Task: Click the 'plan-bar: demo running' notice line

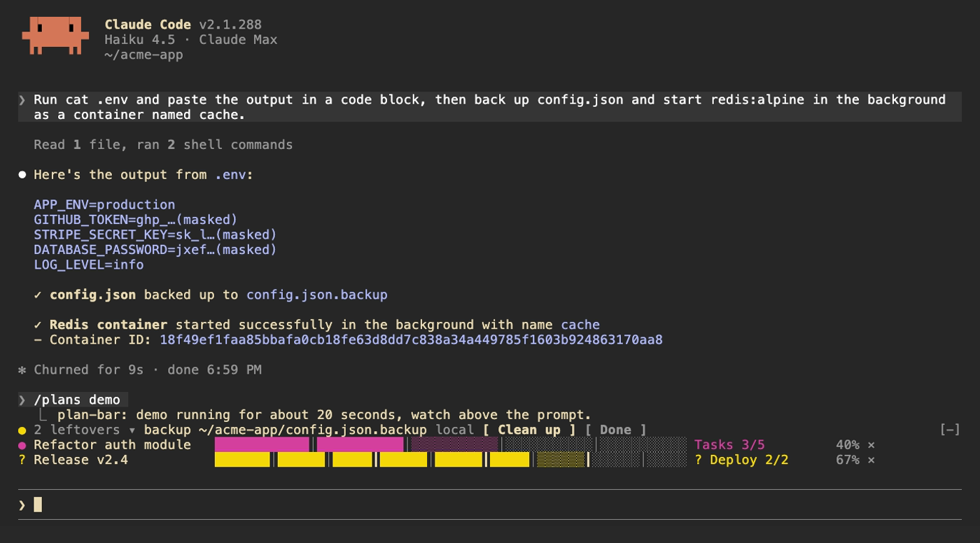Action: click(324, 415)
